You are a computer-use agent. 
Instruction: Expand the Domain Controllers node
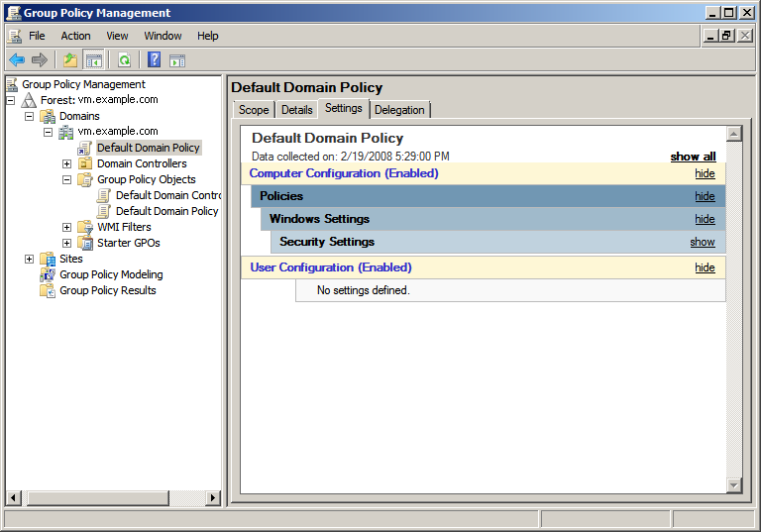67,164
